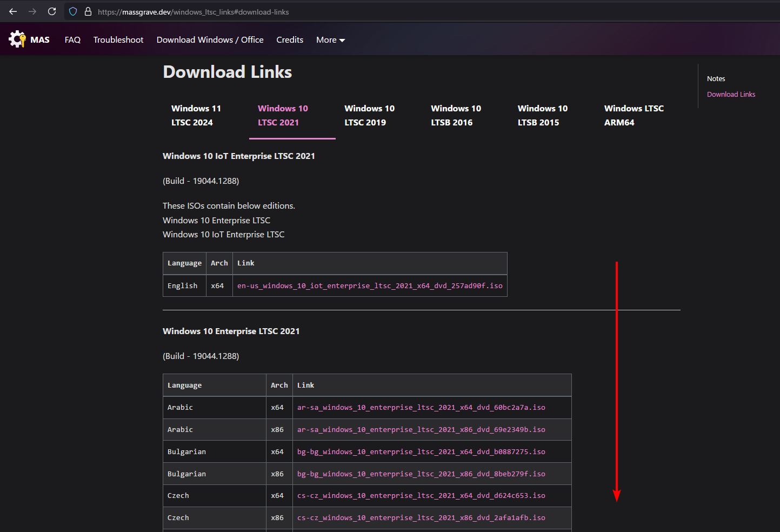Click the browser back arrow
Viewport: 780px width, 532px height.
13,11
